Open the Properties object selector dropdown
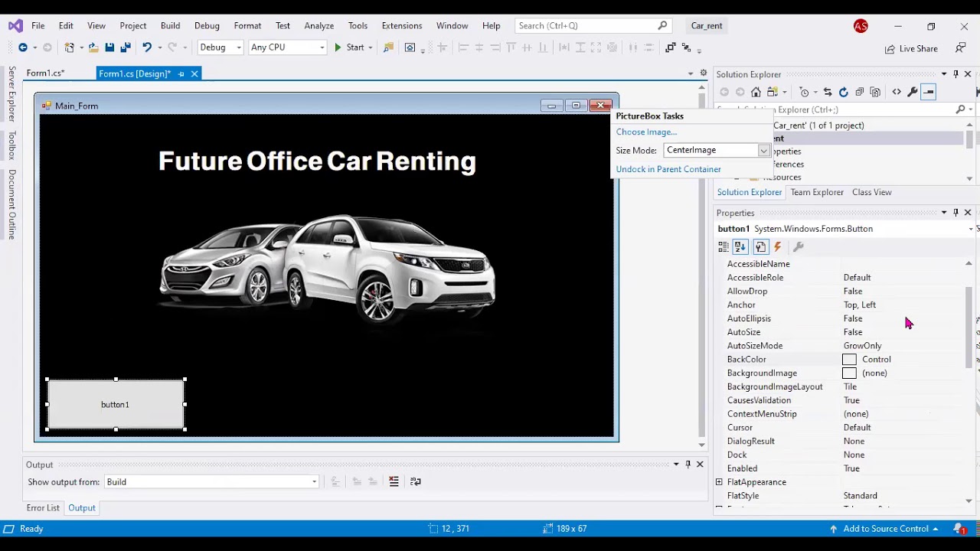Screen dimensions: 980x551 point(971,229)
